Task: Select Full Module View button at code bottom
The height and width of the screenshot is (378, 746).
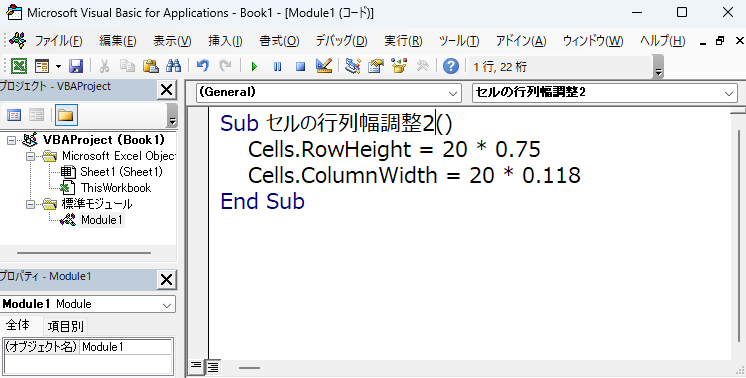Action: 213,366
